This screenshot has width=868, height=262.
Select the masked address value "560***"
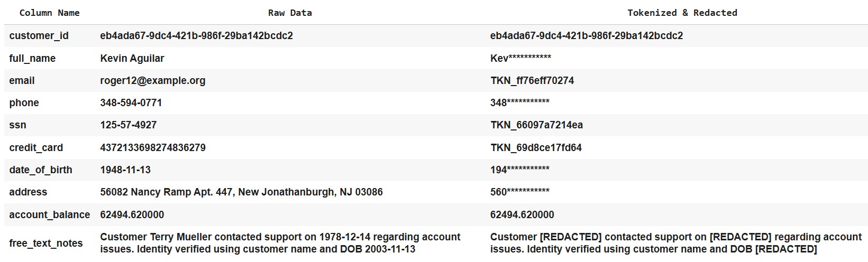click(x=519, y=192)
